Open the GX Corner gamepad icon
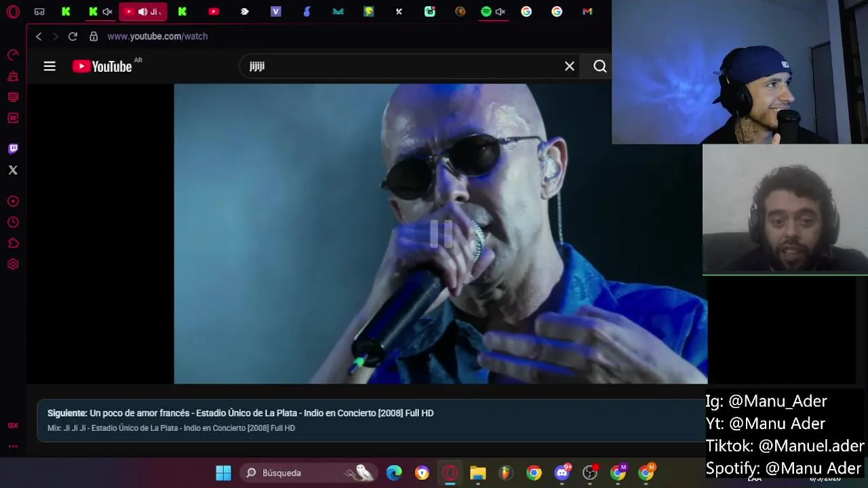868x488 pixels. [x=39, y=12]
